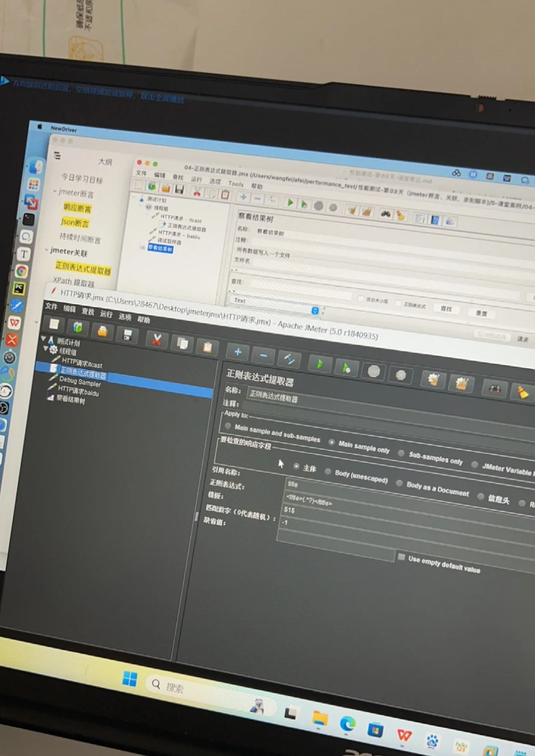The image size is (535, 756).
Task: Collapse 测试计划 node in dark JMeter tree
Action: (43, 339)
